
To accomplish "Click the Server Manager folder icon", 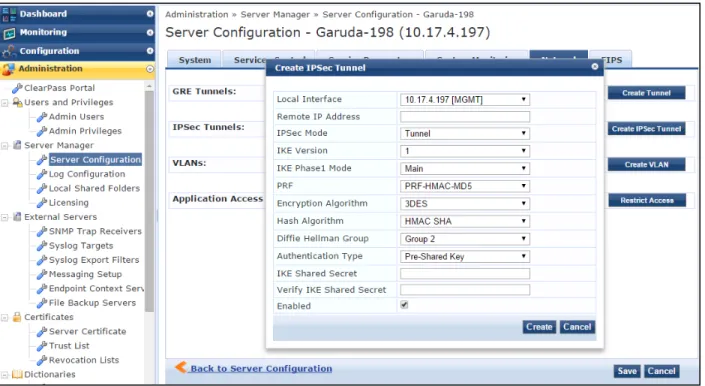I will 17,145.
